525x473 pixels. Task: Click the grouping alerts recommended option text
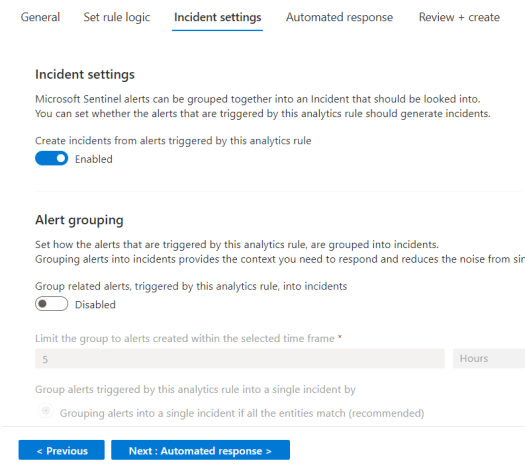tap(242, 413)
